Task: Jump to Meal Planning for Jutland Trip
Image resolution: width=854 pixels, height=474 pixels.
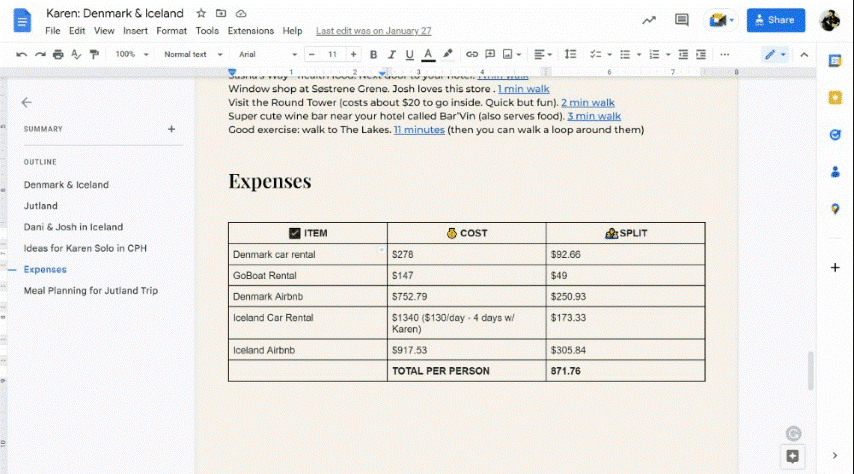Action: (91, 290)
